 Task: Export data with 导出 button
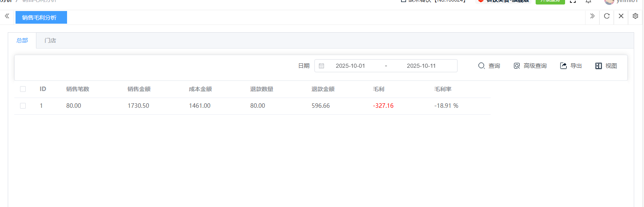(x=571, y=66)
